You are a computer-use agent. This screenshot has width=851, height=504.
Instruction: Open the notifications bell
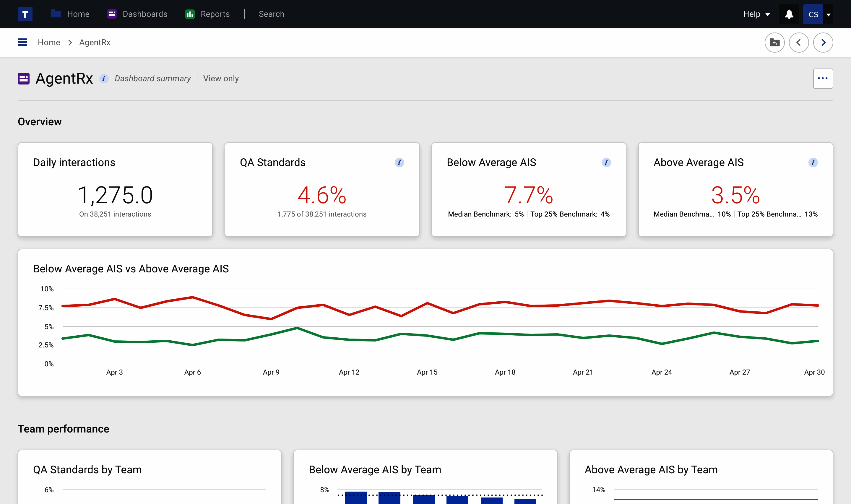click(x=789, y=14)
